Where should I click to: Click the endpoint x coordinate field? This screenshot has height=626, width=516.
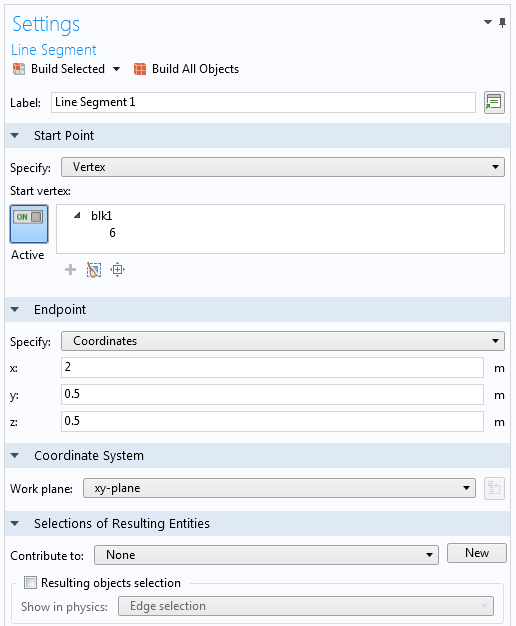(x=272, y=367)
